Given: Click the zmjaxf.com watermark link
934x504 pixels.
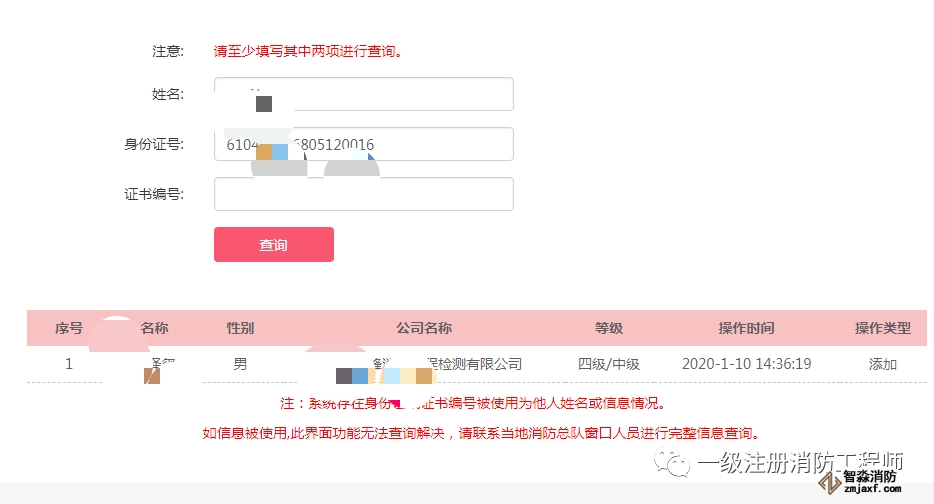Looking at the screenshot, I should click(x=872, y=490).
